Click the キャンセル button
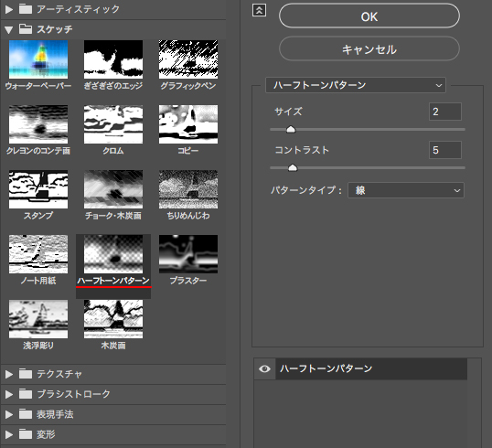492x448 pixels. click(369, 49)
